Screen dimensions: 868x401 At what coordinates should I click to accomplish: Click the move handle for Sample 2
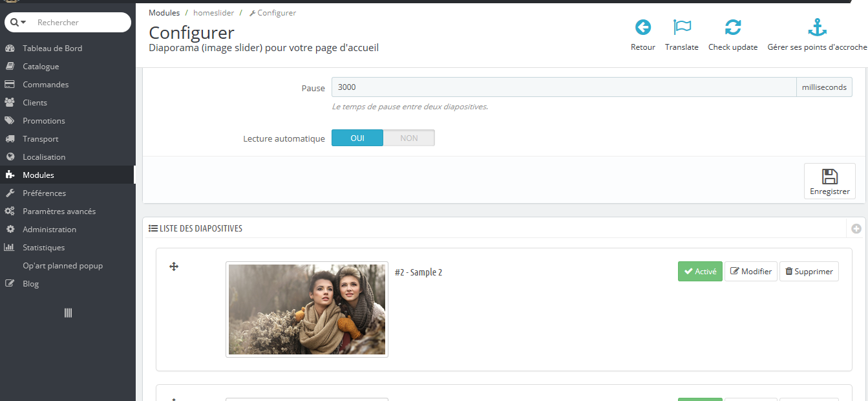coord(174,266)
